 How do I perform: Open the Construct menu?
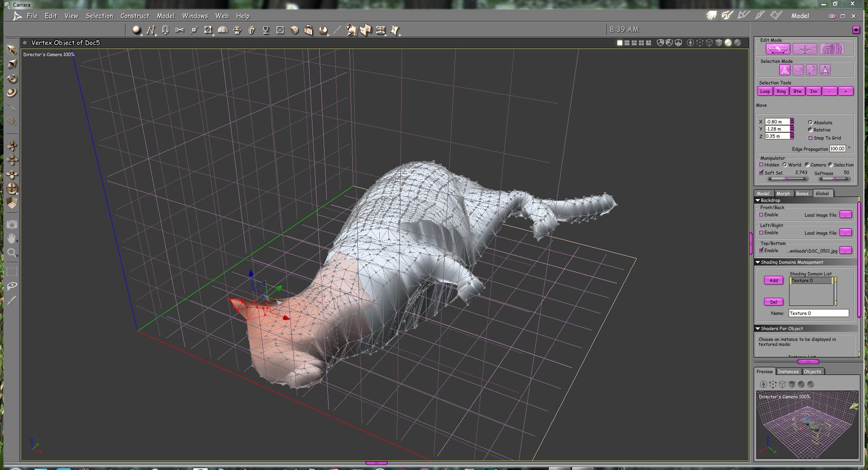tap(135, 16)
